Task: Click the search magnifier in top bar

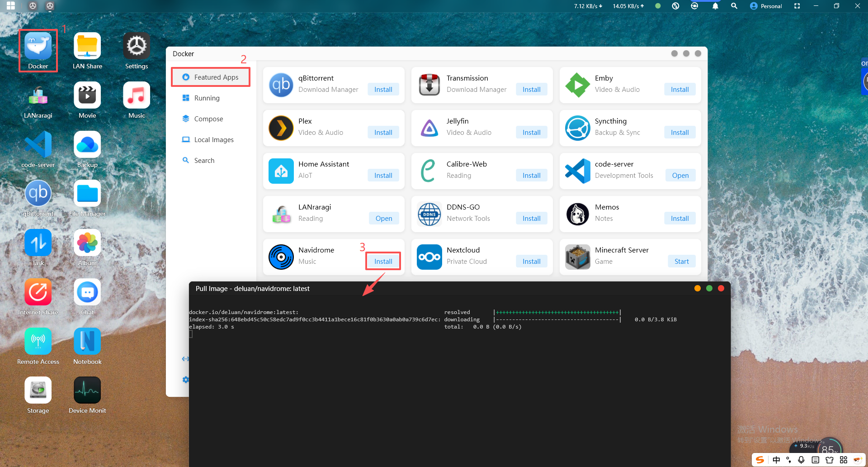Action: [x=734, y=6]
